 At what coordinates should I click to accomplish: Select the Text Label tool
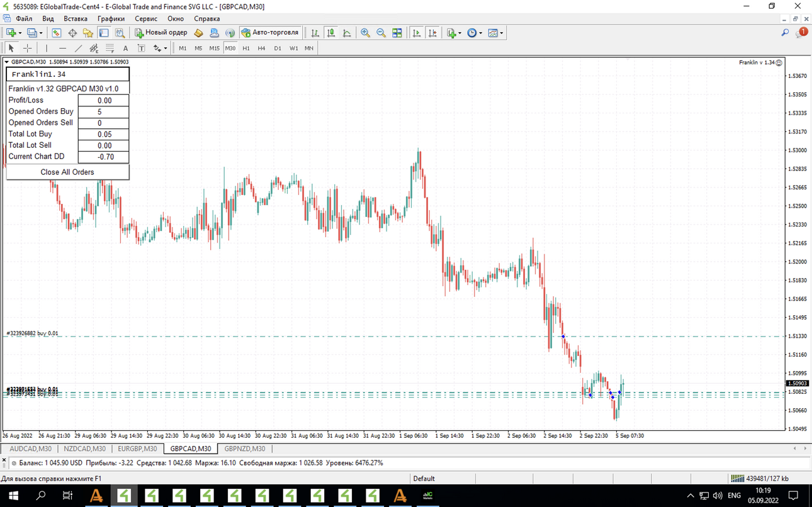tap(141, 48)
